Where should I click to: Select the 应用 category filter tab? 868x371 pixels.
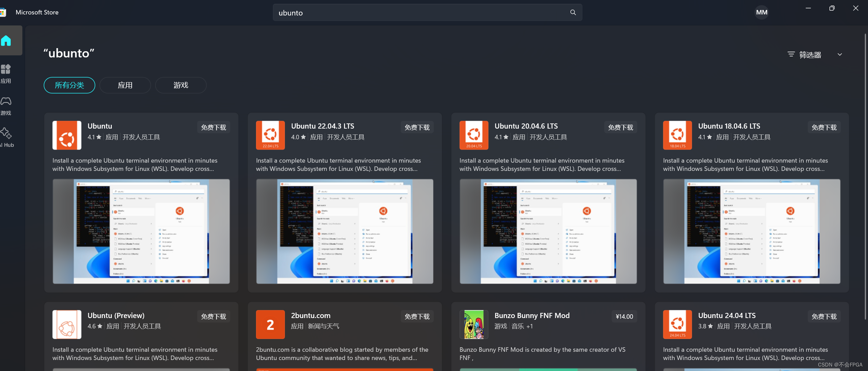[125, 85]
